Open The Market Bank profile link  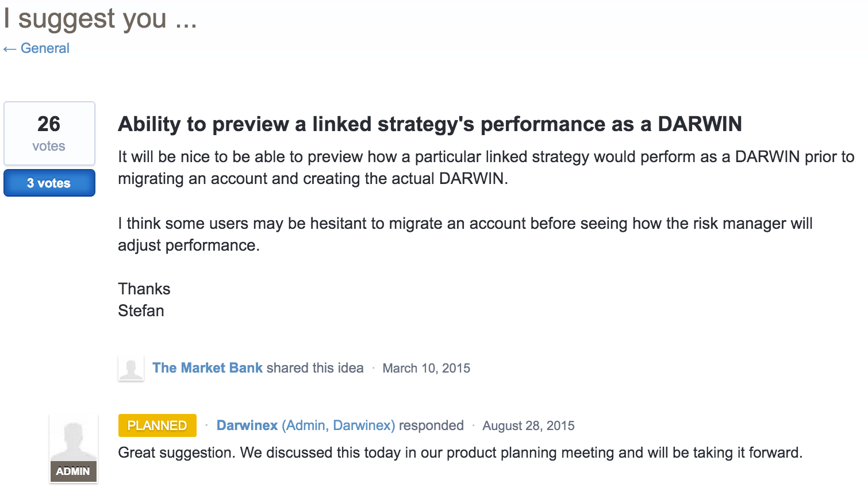tap(207, 368)
